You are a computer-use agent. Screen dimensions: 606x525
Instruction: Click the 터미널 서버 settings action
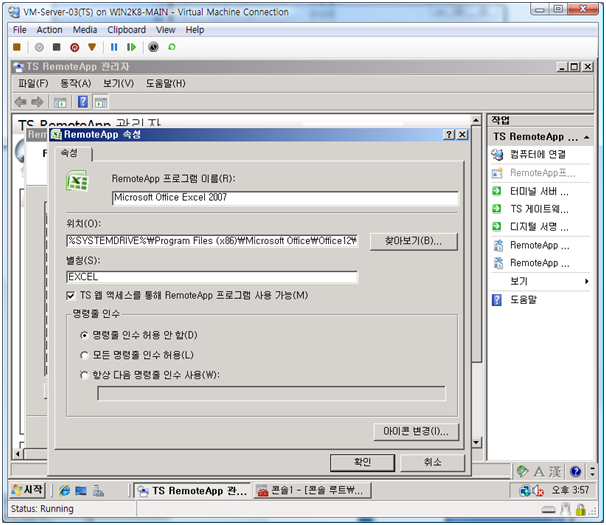[539, 191]
